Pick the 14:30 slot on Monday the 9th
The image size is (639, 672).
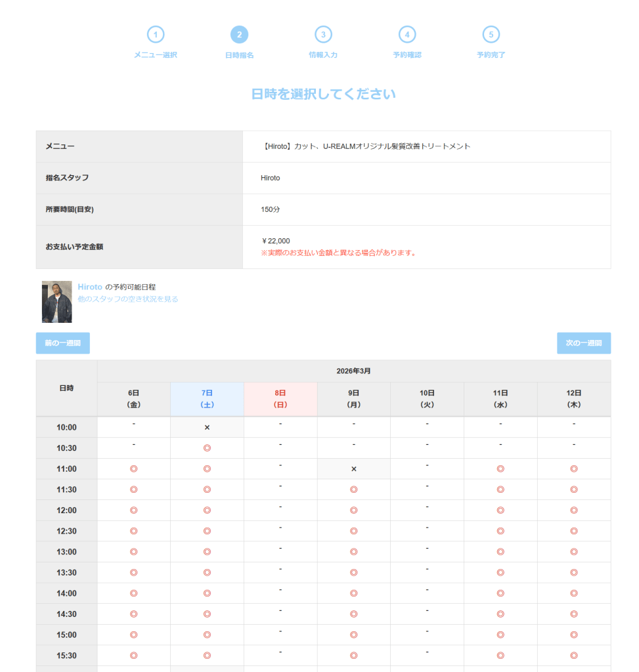click(x=353, y=614)
